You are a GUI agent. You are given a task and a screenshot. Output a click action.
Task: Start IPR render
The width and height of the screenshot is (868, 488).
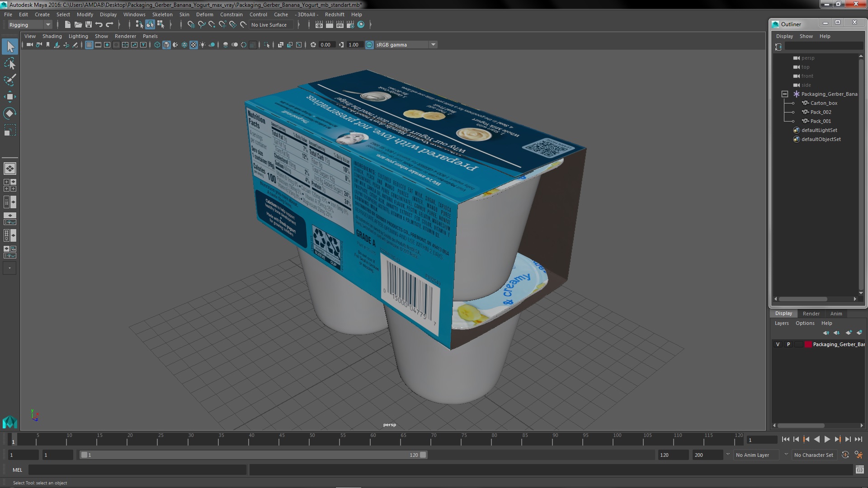(x=340, y=25)
